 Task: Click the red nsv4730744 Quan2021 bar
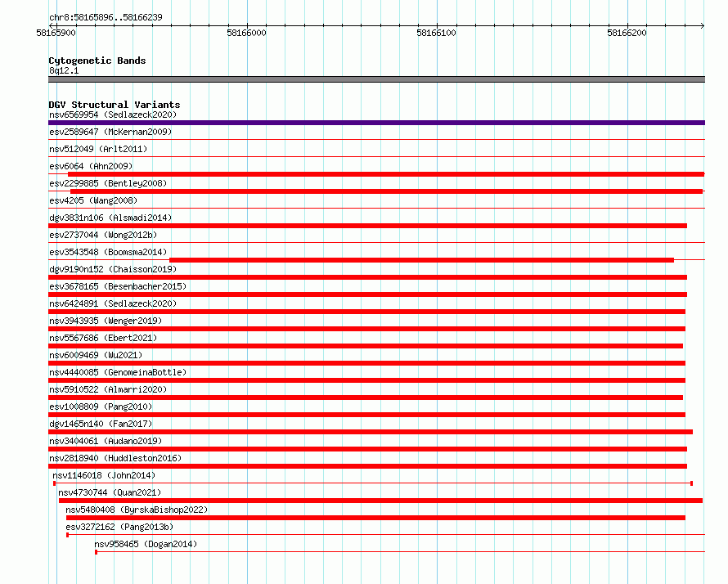pyautogui.click(x=380, y=501)
